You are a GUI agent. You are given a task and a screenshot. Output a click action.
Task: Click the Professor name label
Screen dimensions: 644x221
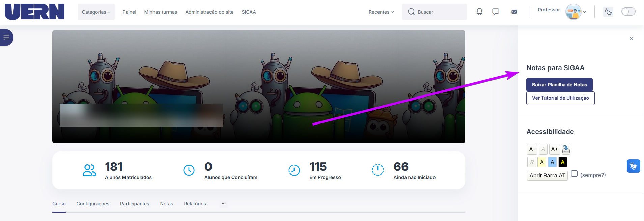[549, 10]
